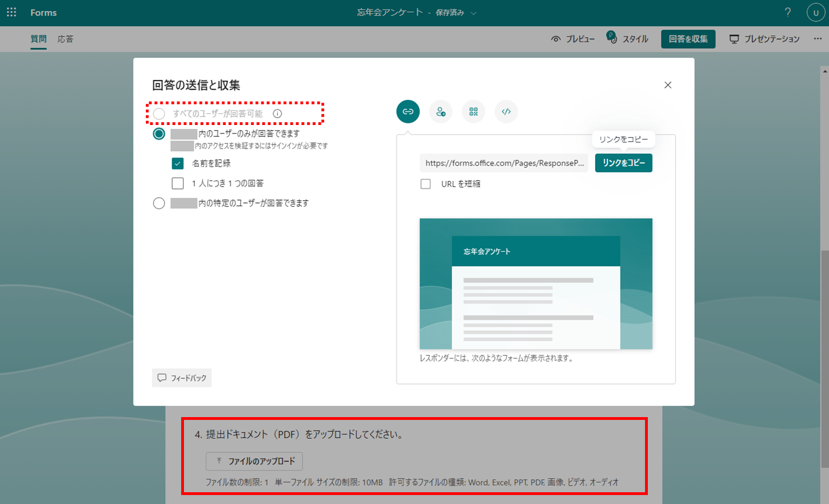Uncheck the 名前を記録 checkbox

point(178,164)
